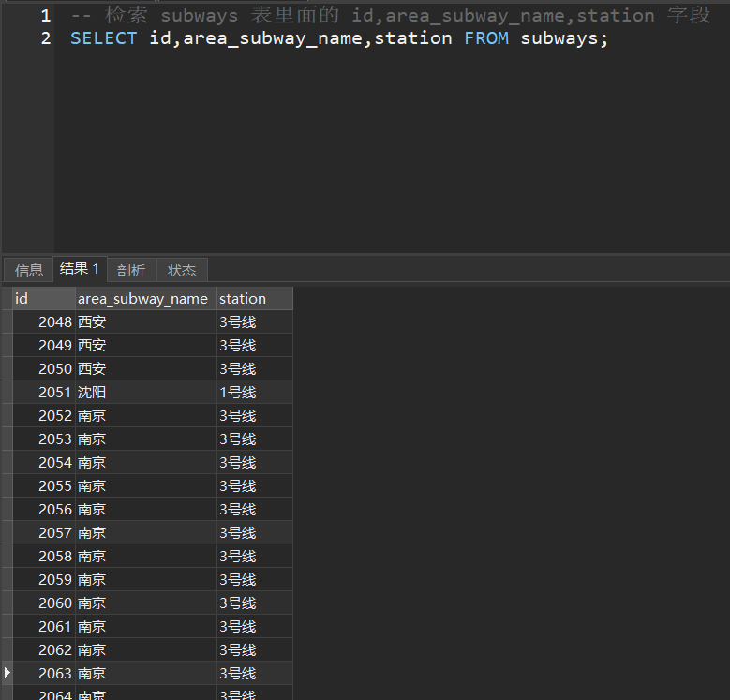Select the 3号线 cell in row 2058
The height and width of the screenshot is (700, 730).
tap(255, 557)
